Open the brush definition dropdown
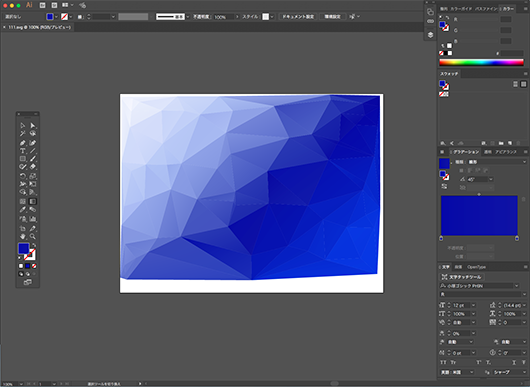Viewport: 530px width, 387px height. (x=188, y=17)
